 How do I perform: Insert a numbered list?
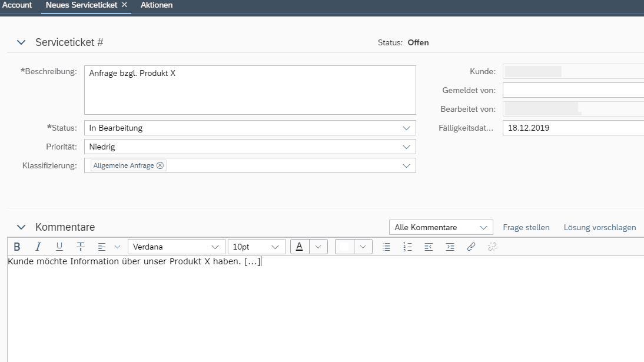tap(407, 247)
